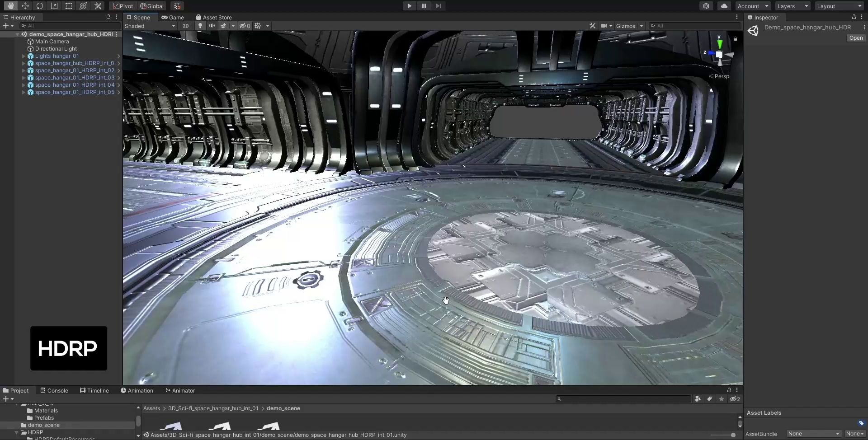Viewport: 868px width, 440px height.
Task: Toggle hidden objects visibility in scene
Action: [x=245, y=26]
